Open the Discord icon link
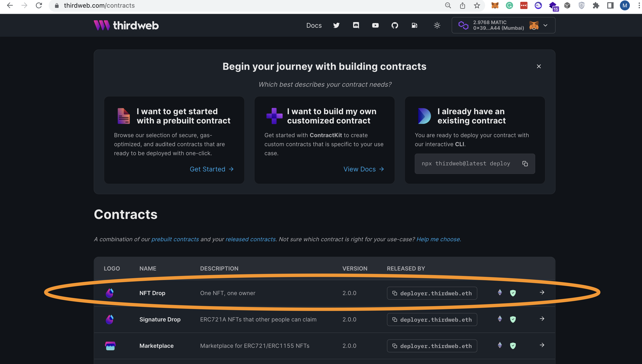The image size is (642, 364). tap(356, 25)
